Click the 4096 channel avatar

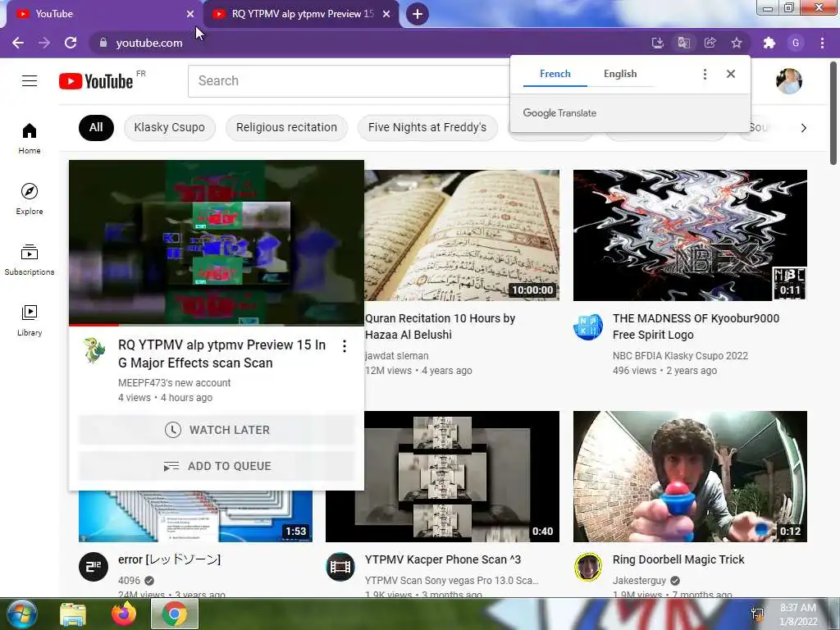94,566
